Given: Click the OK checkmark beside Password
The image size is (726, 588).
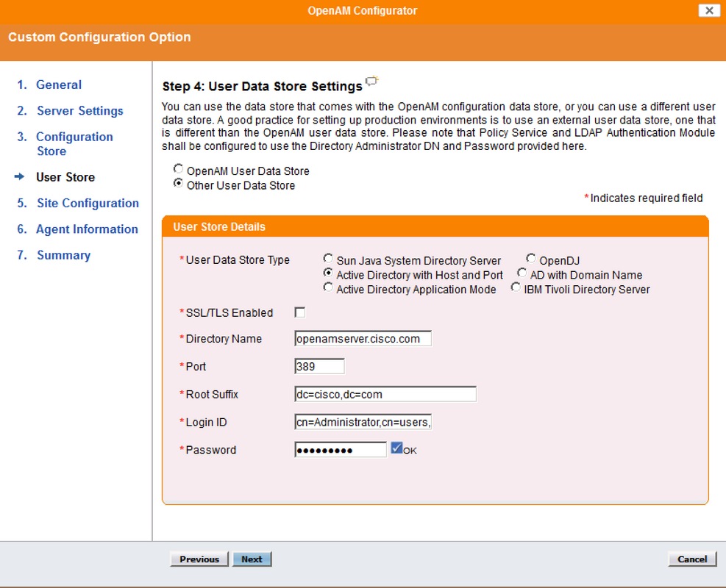Looking at the screenshot, I should (396, 448).
